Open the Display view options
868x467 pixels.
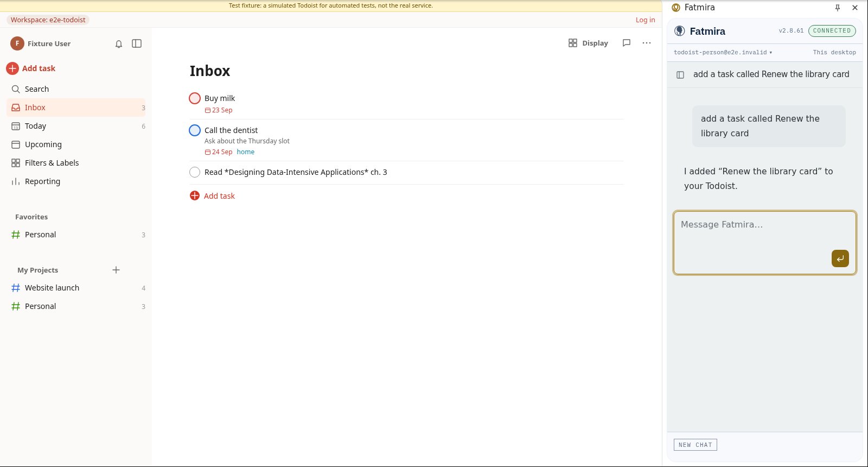pyautogui.click(x=588, y=43)
